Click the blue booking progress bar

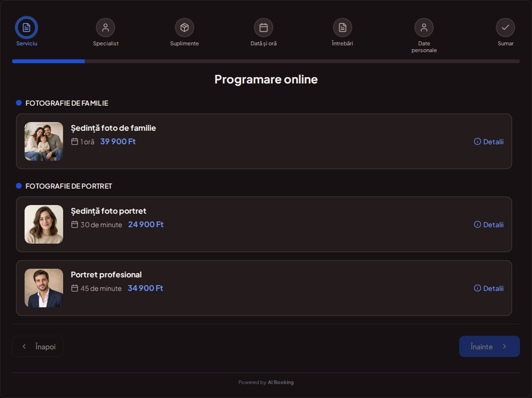[48, 61]
